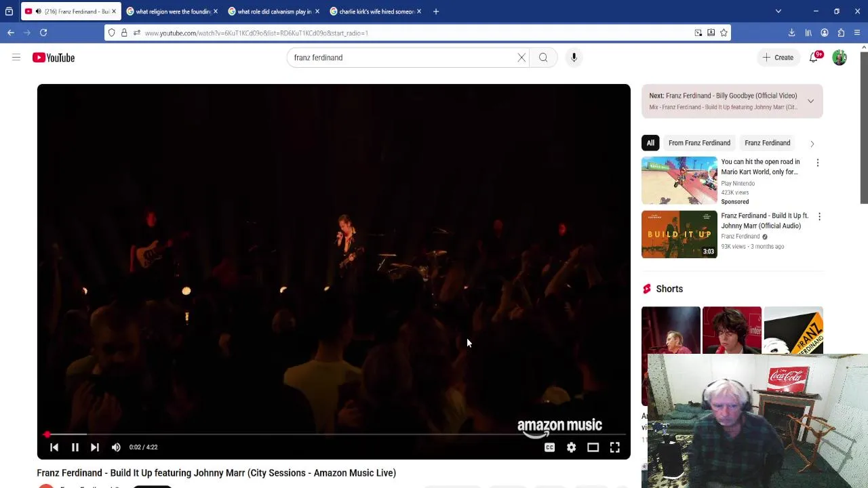The height and width of the screenshot is (488, 868).
Task: Switch to 'what religion were the founding' tab
Action: pyautogui.click(x=173, y=12)
